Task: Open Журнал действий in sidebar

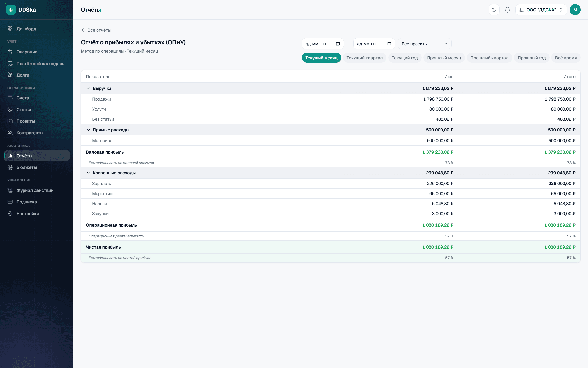Action: click(x=37, y=190)
